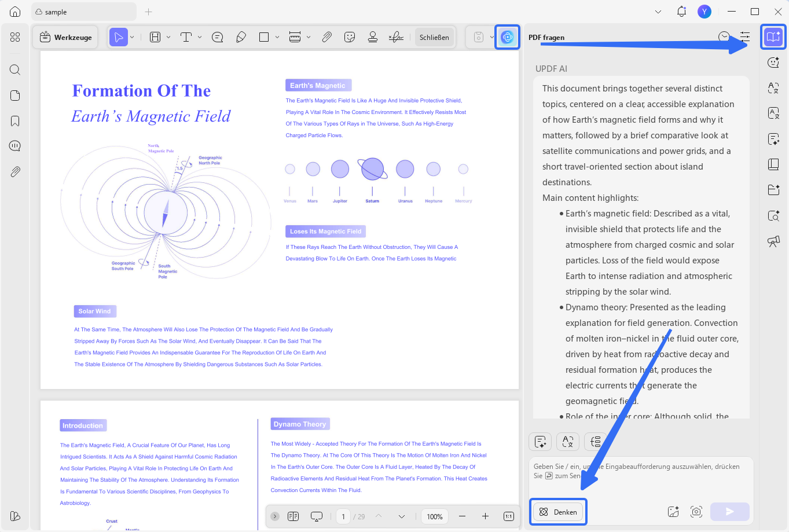This screenshot has width=789, height=532.
Task: Attach an image to the AI prompt
Action: click(673, 512)
